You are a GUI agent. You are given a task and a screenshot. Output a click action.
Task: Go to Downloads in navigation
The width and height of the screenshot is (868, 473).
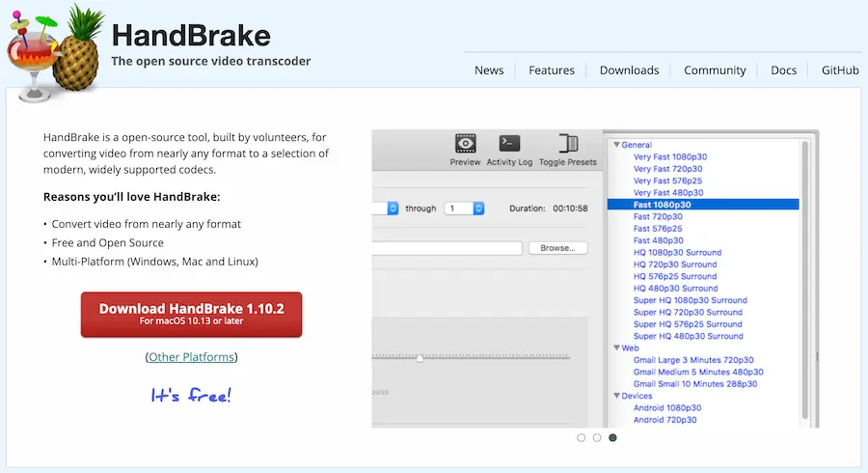point(630,70)
